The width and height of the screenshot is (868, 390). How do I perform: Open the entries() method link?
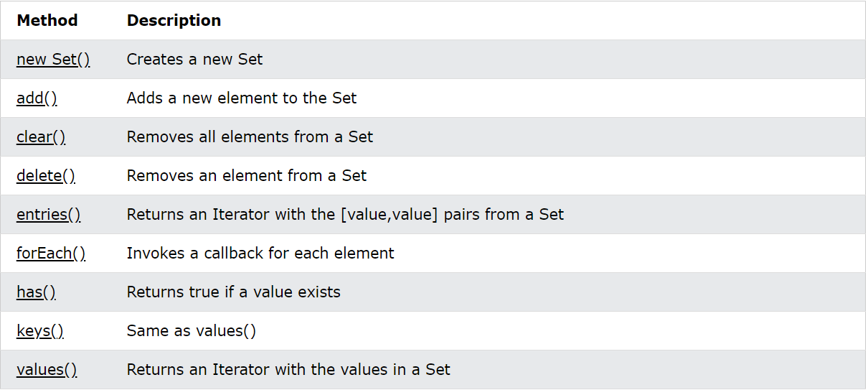point(48,215)
